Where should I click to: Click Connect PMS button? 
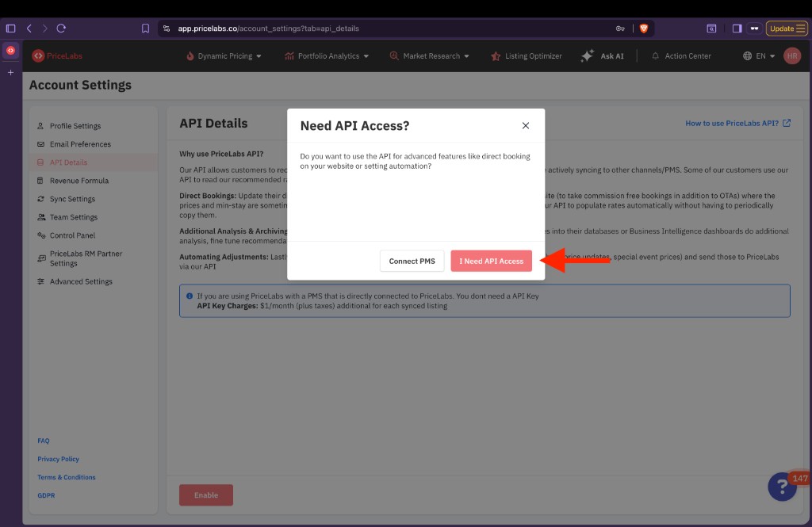(412, 261)
